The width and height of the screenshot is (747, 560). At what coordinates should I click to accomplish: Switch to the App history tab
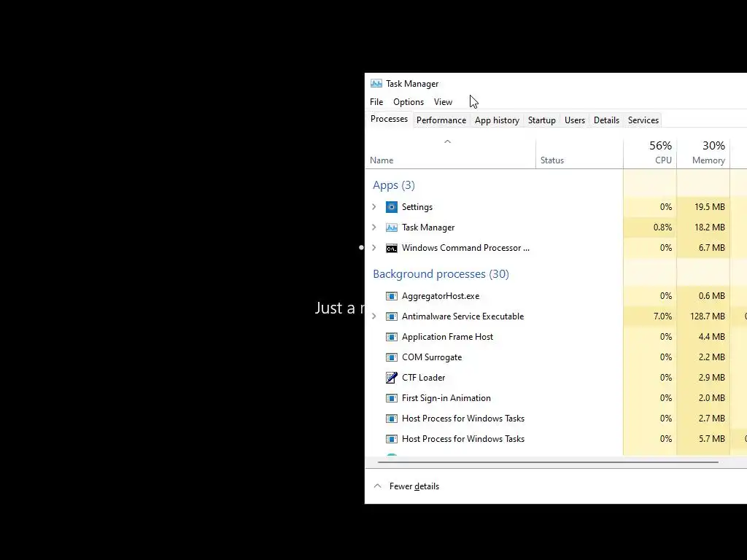(497, 120)
